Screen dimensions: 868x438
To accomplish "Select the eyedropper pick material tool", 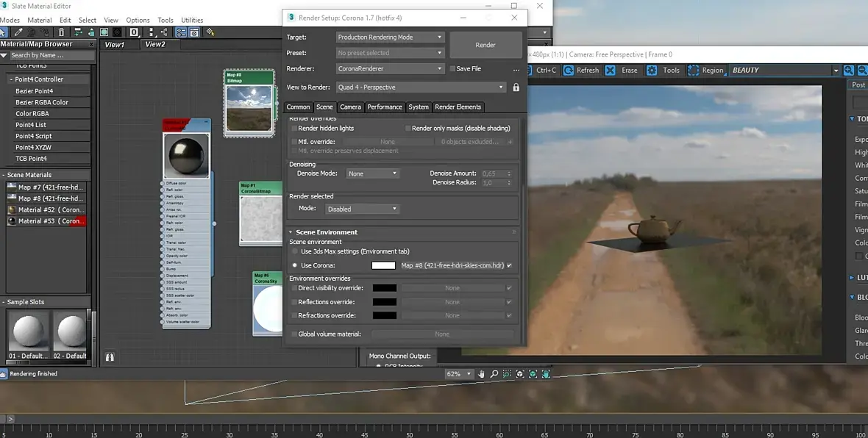I will (18, 32).
